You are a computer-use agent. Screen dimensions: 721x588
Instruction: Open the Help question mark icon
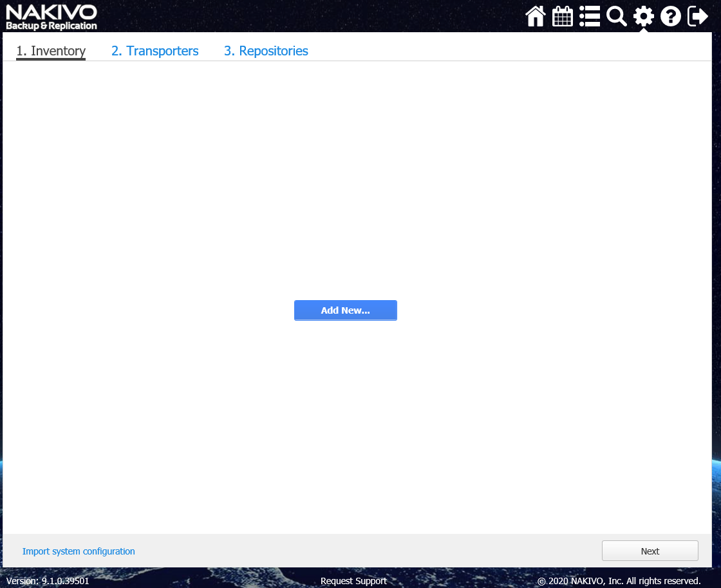pyautogui.click(x=671, y=16)
